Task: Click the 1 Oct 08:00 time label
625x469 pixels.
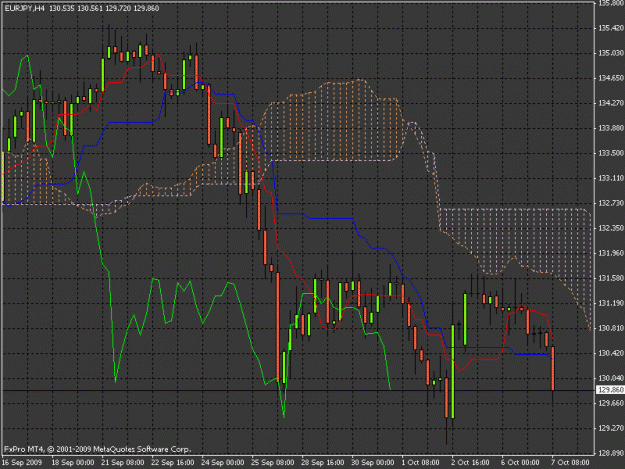Action: click(x=421, y=463)
